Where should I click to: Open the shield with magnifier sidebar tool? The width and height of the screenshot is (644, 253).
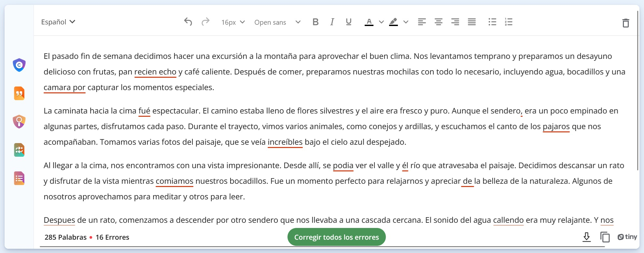coord(19,122)
